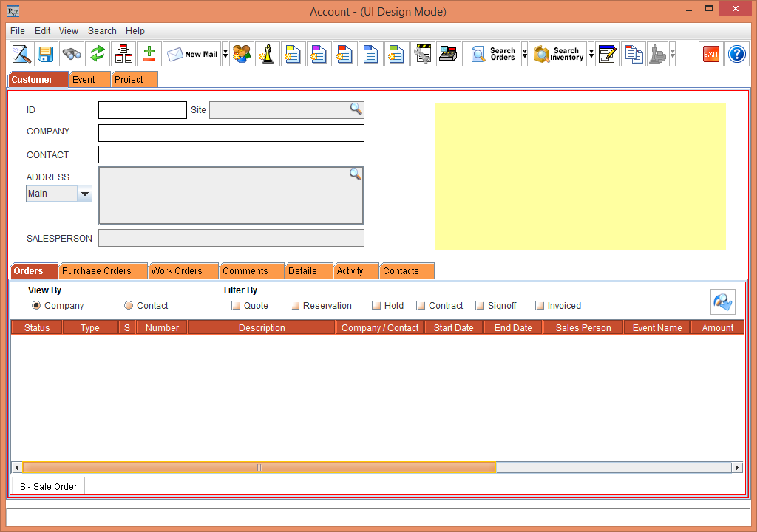Click the green refresh arrows icon
The width and height of the screenshot is (757, 532).
coord(98,55)
